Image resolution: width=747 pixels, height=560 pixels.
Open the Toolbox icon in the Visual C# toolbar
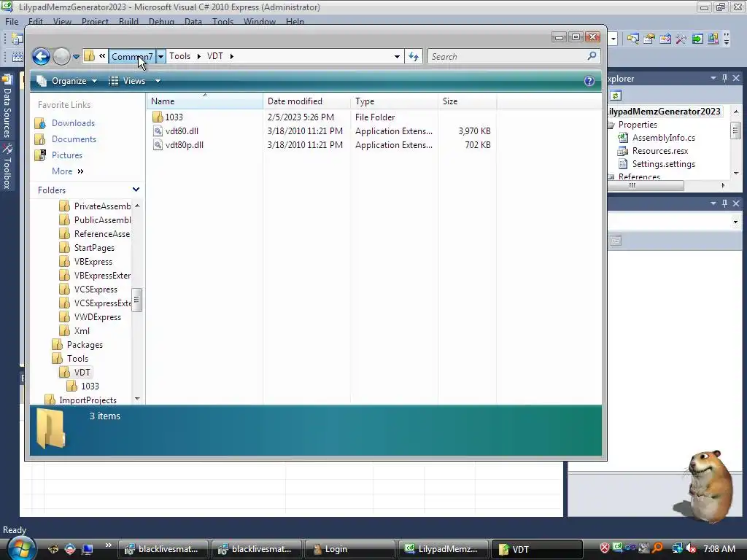(681, 39)
